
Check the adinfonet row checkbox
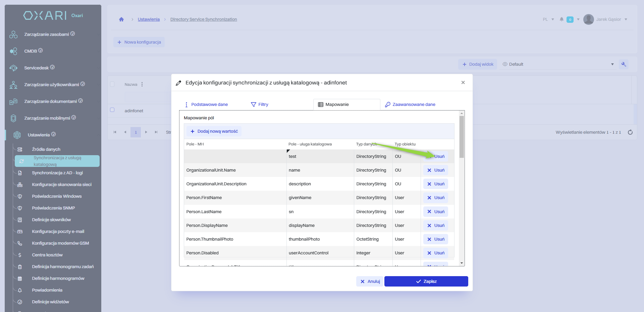point(112,110)
